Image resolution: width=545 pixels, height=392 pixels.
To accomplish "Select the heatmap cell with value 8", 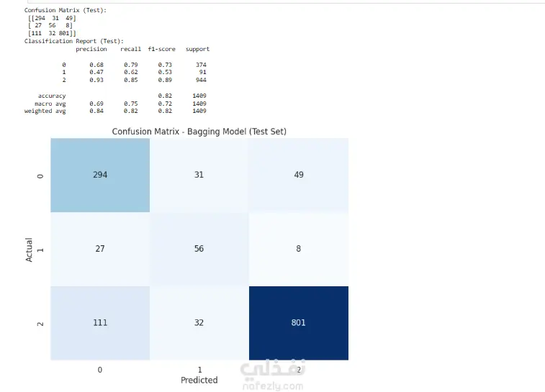I will 298,249.
